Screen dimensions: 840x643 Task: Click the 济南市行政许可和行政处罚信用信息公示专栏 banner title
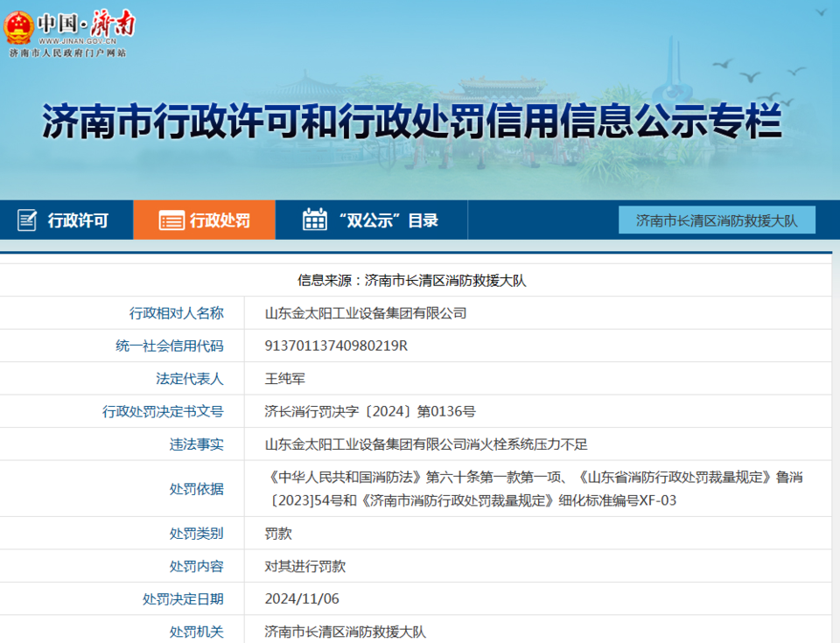pyautogui.click(x=411, y=122)
